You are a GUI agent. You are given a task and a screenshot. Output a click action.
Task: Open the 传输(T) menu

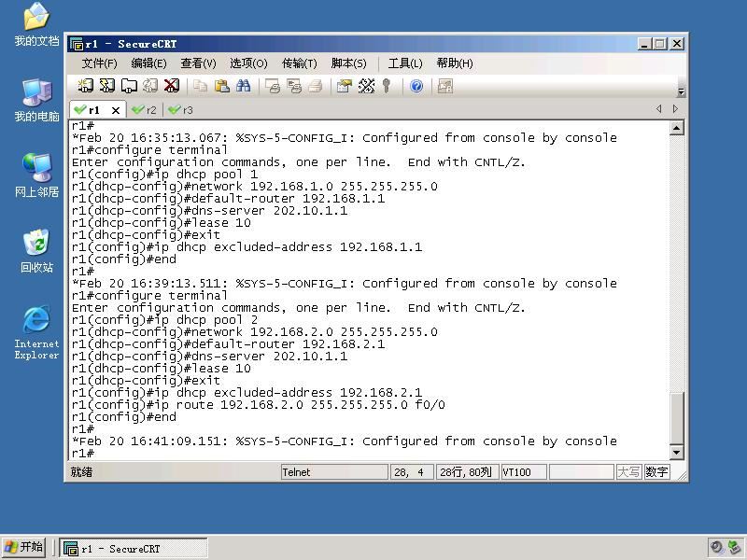coord(299,63)
